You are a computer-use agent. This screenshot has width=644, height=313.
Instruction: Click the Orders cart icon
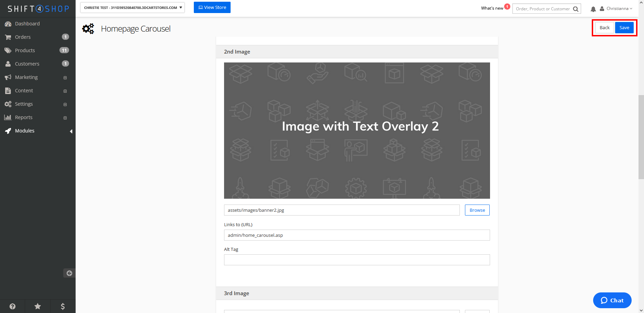[x=8, y=37]
